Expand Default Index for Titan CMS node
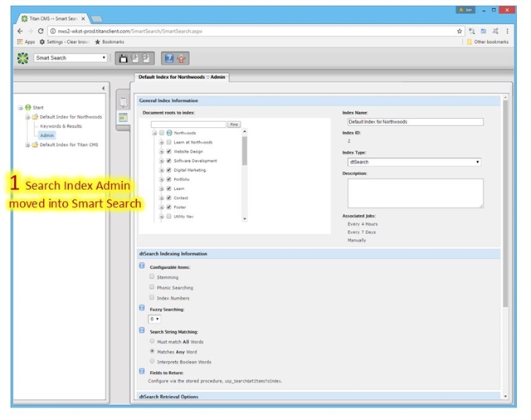 tap(27, 145)
